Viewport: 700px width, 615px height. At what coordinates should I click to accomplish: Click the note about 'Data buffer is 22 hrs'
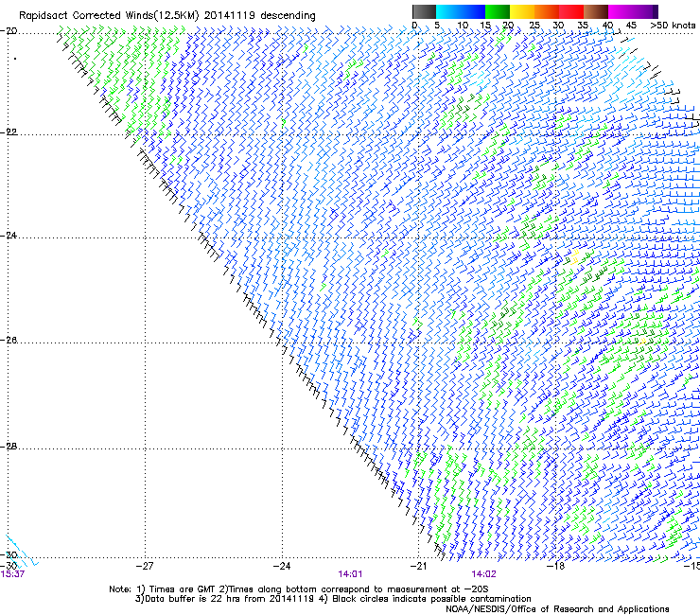point(230,599)
